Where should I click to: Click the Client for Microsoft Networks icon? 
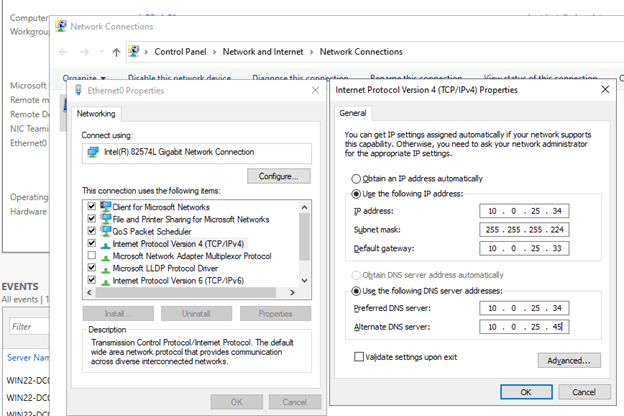coord(106,206)
